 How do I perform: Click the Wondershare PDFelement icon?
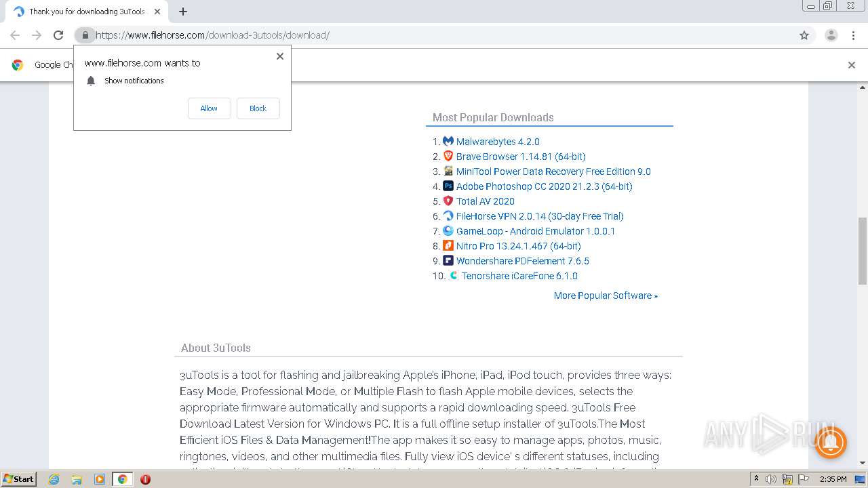(448, 260)
